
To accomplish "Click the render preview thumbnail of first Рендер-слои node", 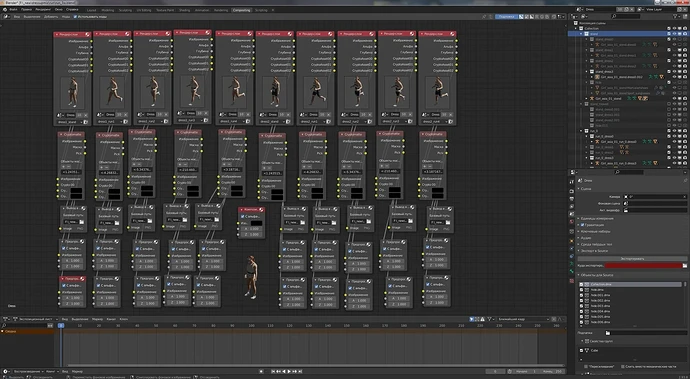I will (x=72, y=92).
